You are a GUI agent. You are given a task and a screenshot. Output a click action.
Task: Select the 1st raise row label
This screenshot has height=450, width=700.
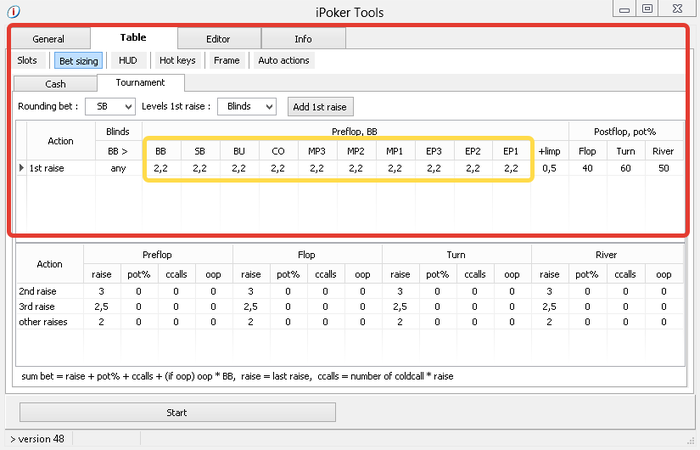pyautogui.click(x=47, y=168)
